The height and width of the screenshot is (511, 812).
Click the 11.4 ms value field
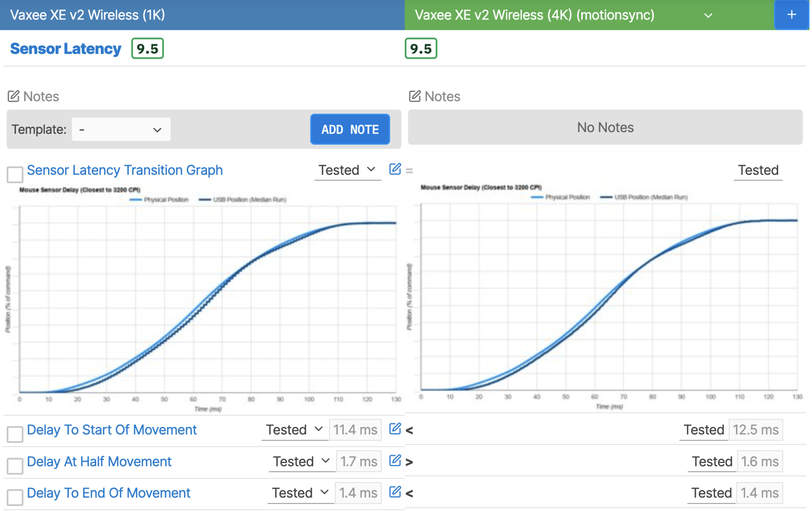(355, 430)
